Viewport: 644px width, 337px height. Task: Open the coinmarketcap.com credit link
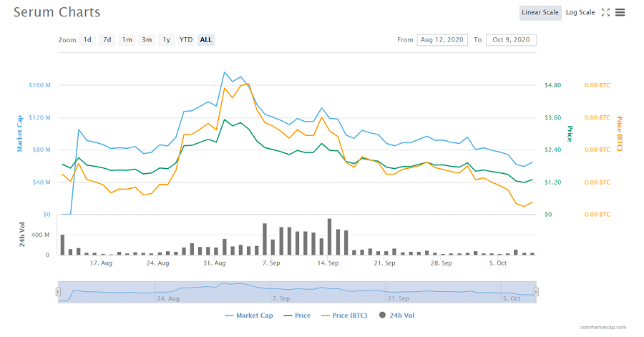point(602,328)
